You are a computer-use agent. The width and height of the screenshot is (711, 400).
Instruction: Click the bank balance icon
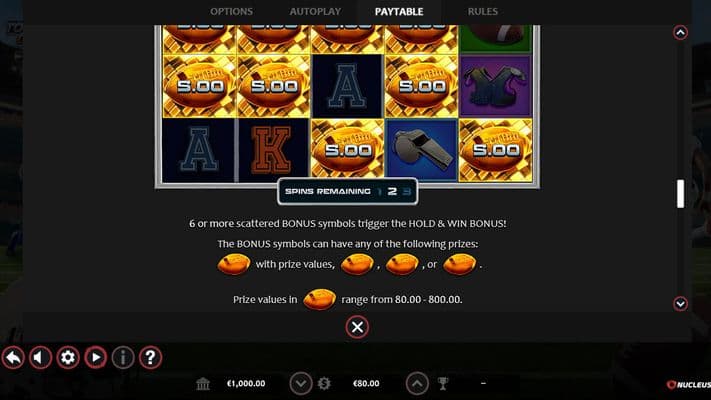coord(203,384)
